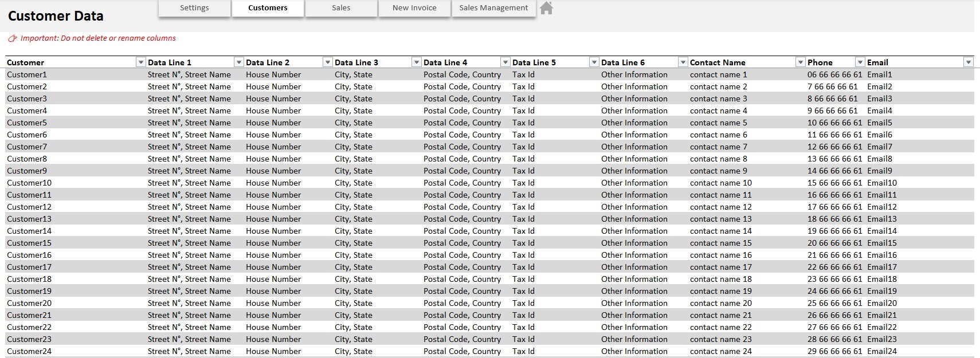The height and width of the screenshot is (358, 980).
Task: Open the Email column filter dropdown
Action: pos(969,62)
